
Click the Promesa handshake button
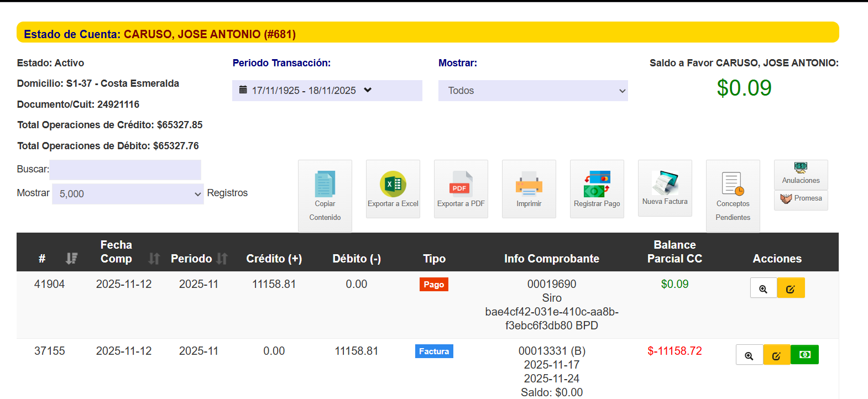(801, 199)
